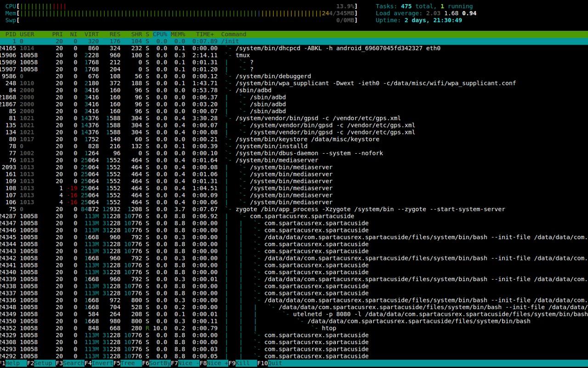Click F9 Kill in the bottom bar
This screenshot has width=588, height=368.
[x=243, y=363]
